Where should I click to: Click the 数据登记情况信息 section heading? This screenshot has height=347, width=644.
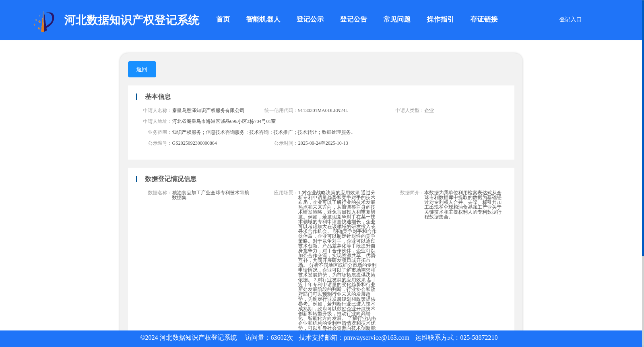[171, 179]
